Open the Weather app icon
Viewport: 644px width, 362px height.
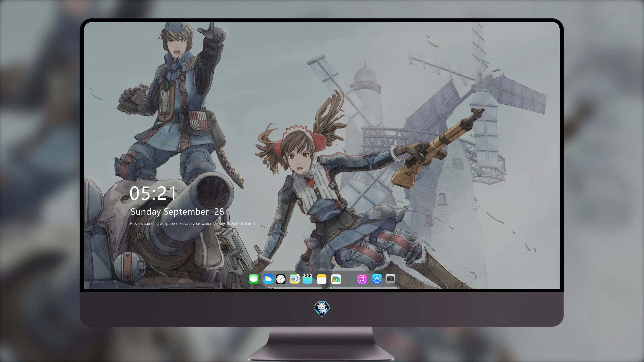(268, 279)
